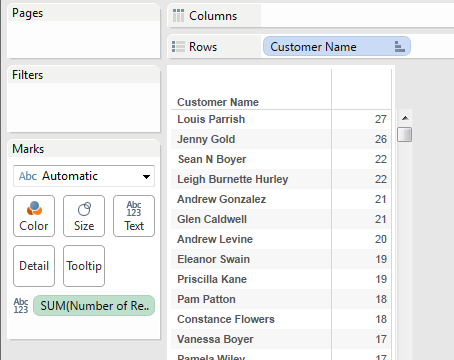The width and height of the screenshot is (454, 360).
Task: Open the Tooltip button in Marks card
Action: point(84,266)
